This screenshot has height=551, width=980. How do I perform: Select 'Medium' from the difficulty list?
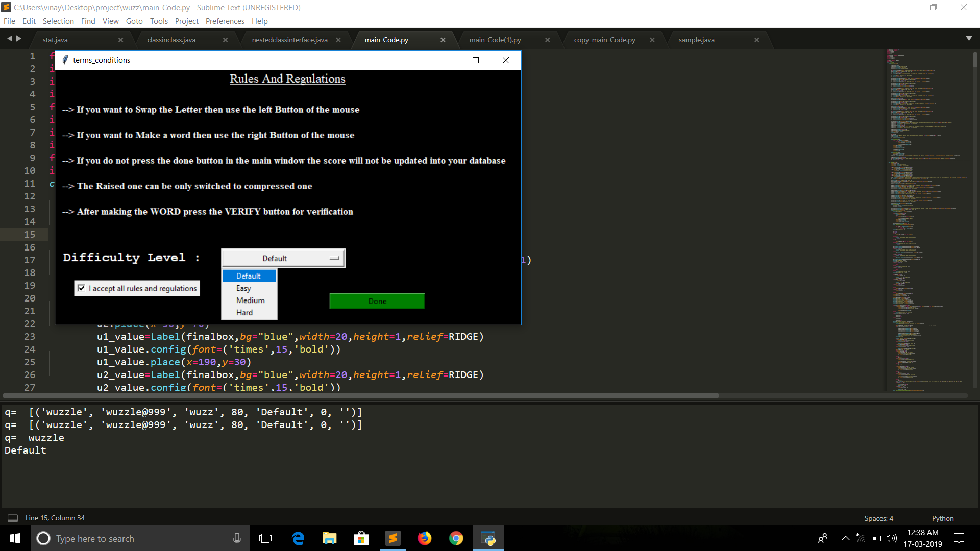click(x=250, y=300)
